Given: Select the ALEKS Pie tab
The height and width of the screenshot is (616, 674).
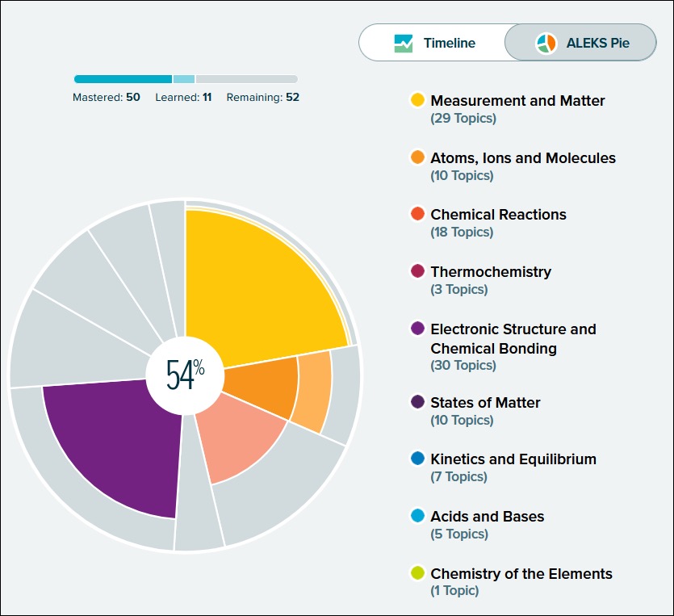Looking at the screenshot, I should point(580,43).
